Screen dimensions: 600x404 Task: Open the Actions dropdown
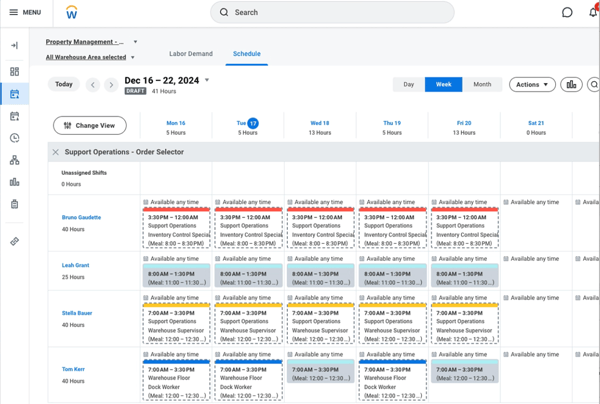pyautogui.click(x=532, y=85)
